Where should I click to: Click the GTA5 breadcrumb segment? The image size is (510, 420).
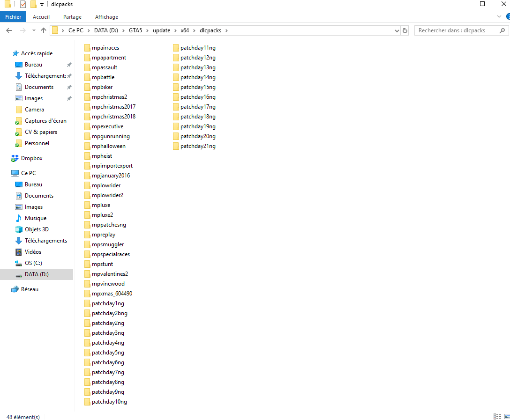coord(135,30)
